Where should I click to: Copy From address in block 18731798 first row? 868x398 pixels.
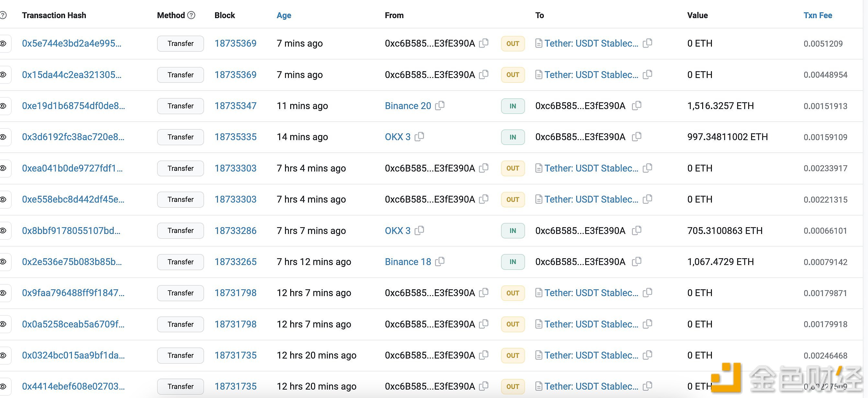484,293
